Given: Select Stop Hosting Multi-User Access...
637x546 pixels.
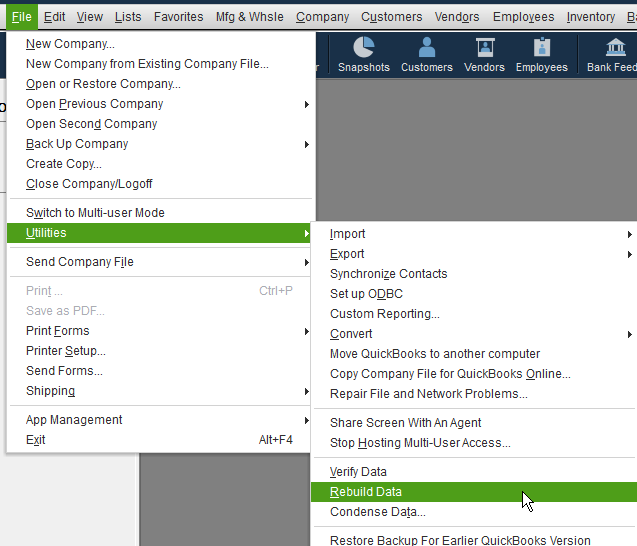Looking at the screenshot, I should click(474, 443).
